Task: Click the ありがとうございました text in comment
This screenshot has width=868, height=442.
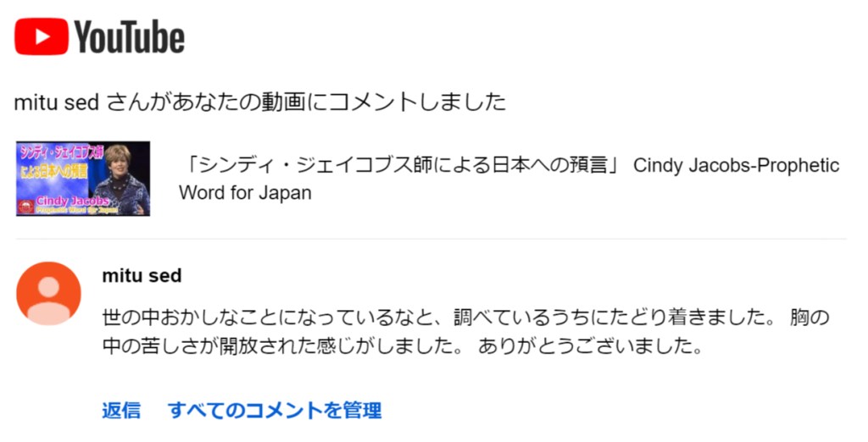Action: [x=591, y=347]
